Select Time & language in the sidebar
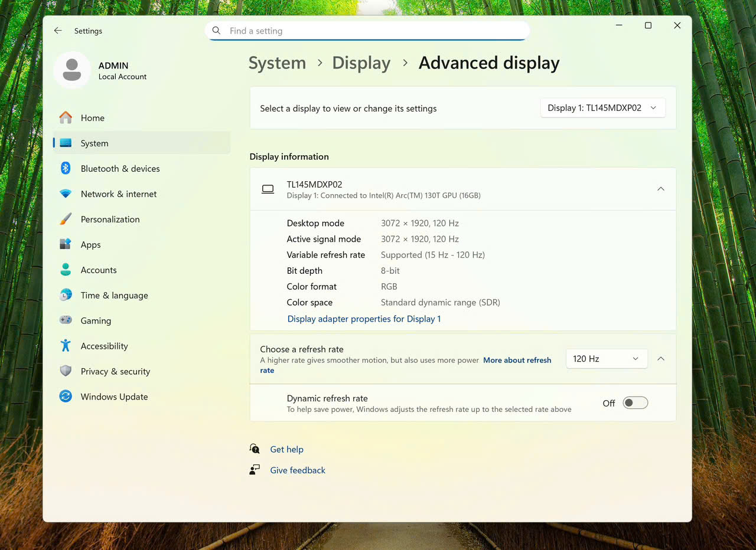This screenshot has height=550, width=756. [114, 295]
